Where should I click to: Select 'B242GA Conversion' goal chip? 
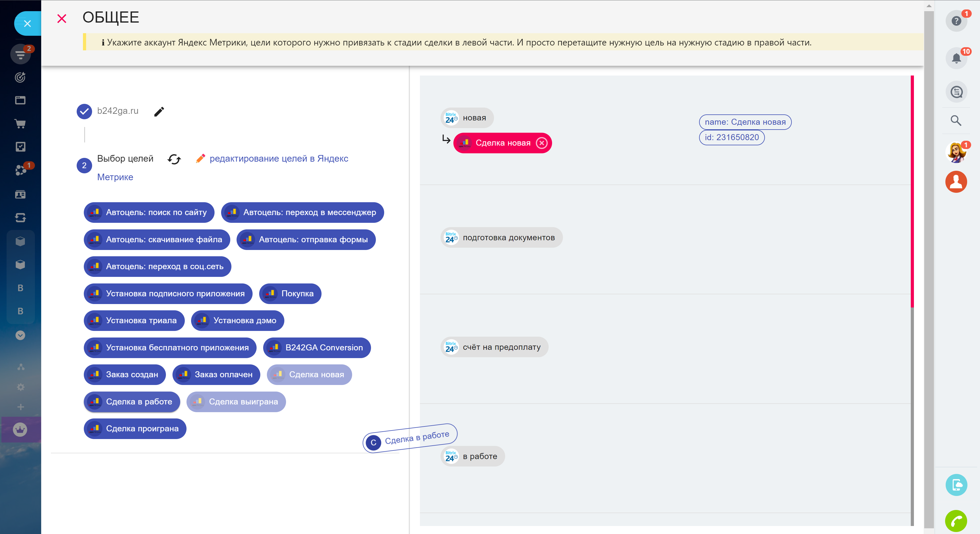[317, 348]
